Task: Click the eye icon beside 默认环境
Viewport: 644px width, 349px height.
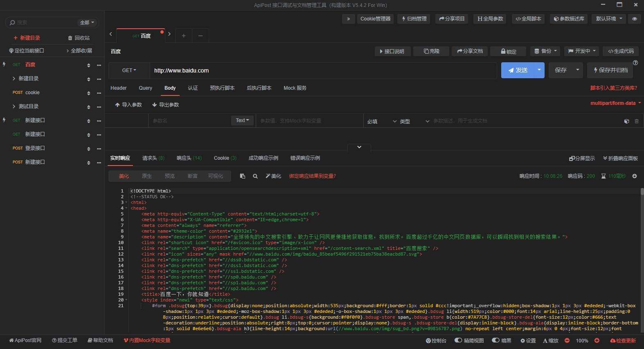Action: coord(635,19)
